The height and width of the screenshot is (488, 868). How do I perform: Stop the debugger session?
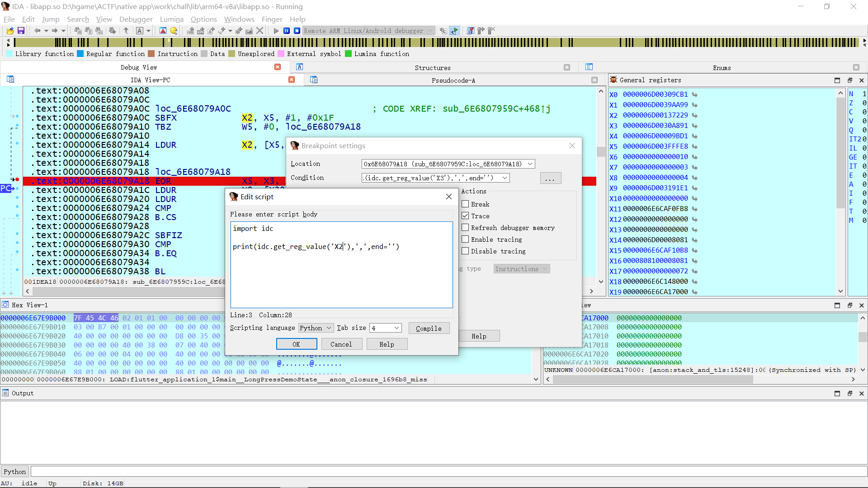pyautogui.click(x=297, y=31)
